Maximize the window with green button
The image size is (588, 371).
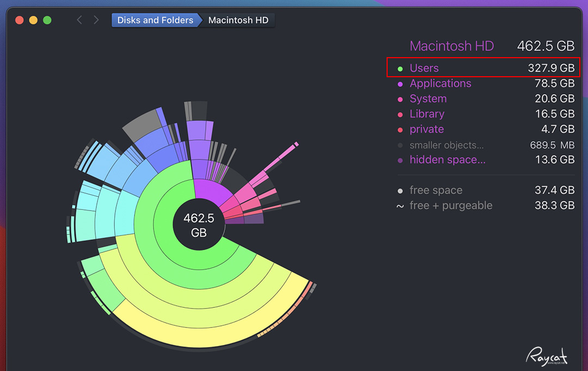(47, 20)
